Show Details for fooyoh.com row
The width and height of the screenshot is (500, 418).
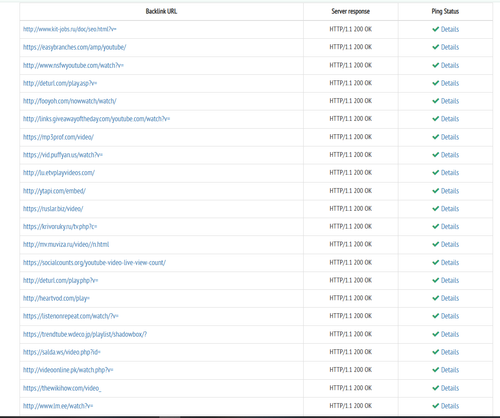(450, 101)
